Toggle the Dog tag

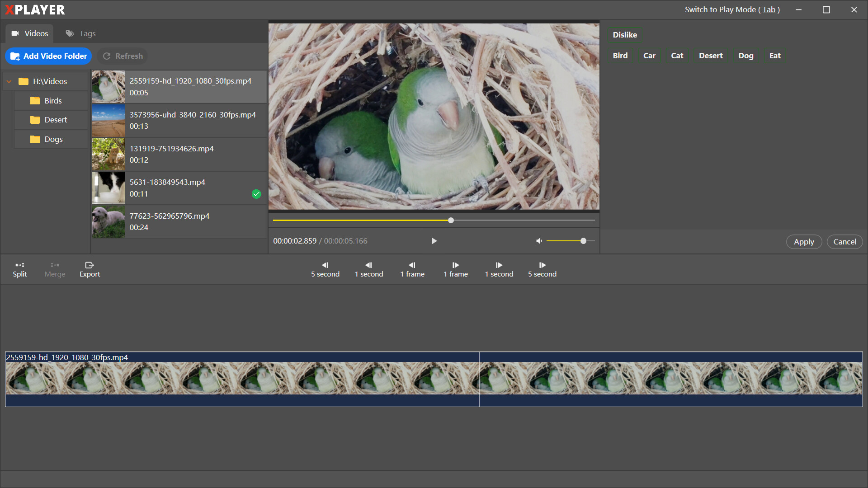coord(745,56)
